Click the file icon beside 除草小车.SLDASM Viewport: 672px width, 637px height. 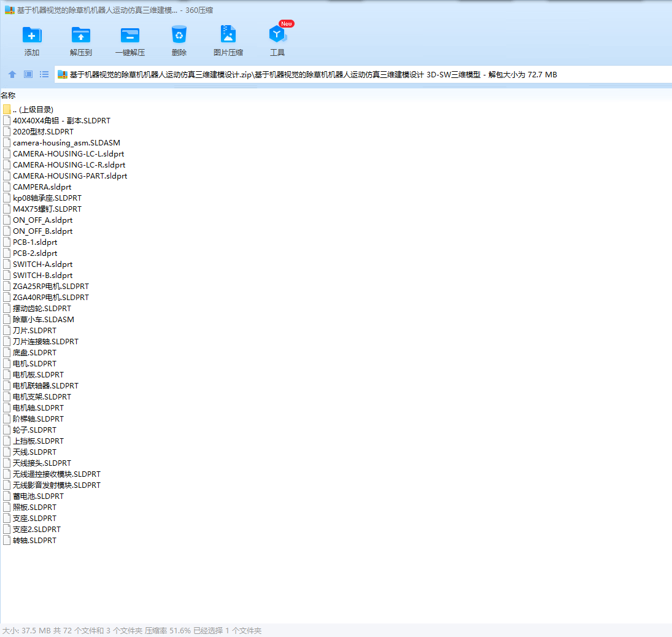point(6,319)
